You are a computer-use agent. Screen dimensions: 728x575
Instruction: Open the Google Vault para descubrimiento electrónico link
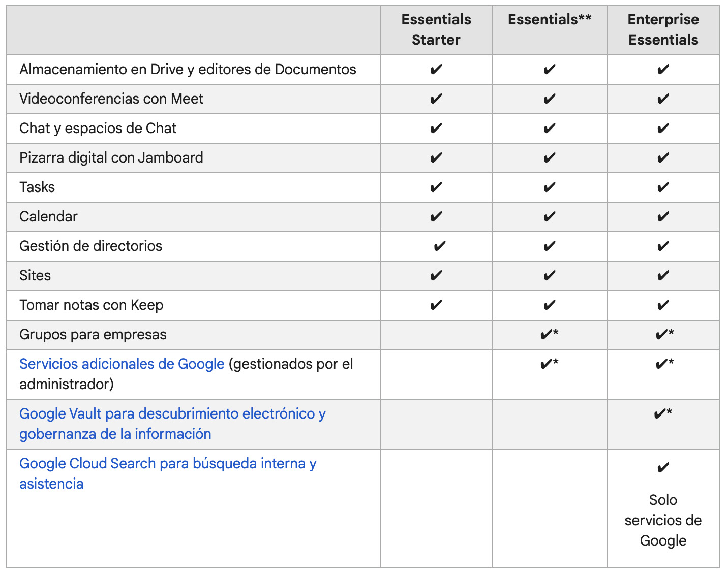click(x=172, y=424)
